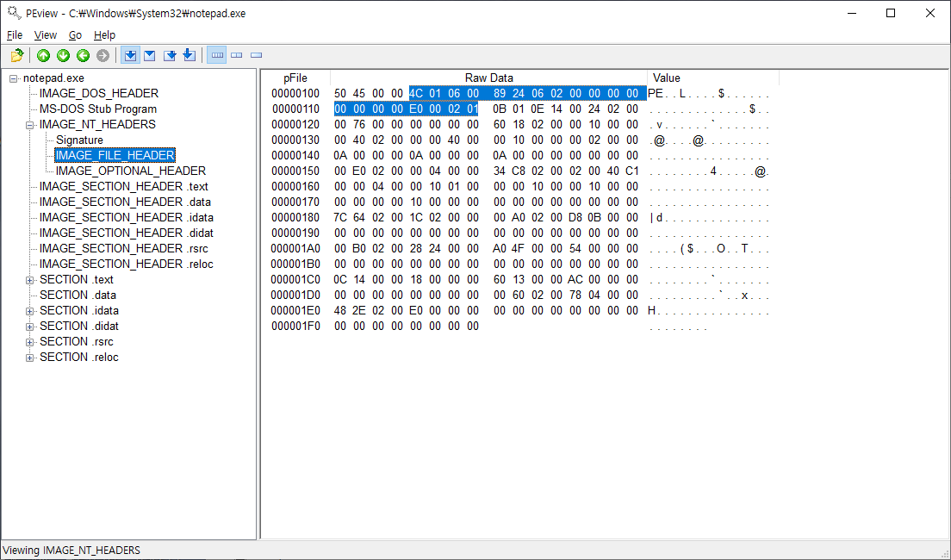Expand the SECTION .idata node

(x=29, y=311)
